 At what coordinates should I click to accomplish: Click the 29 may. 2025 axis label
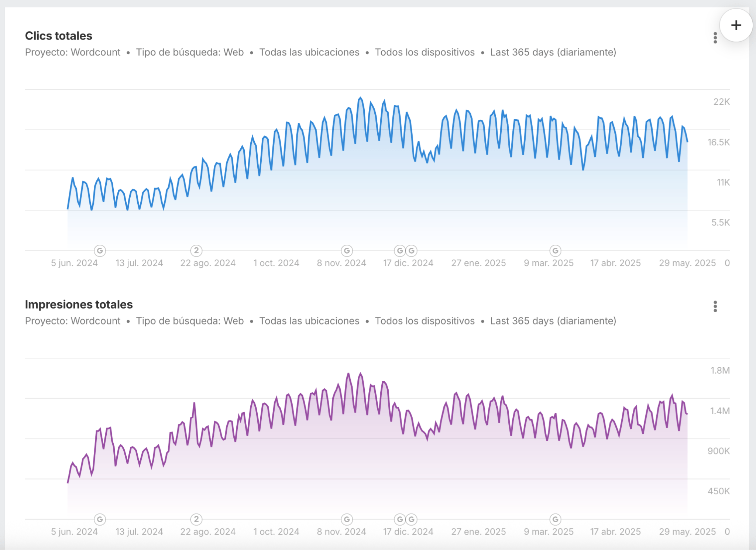pyautogui.click(x=687, y=263)
